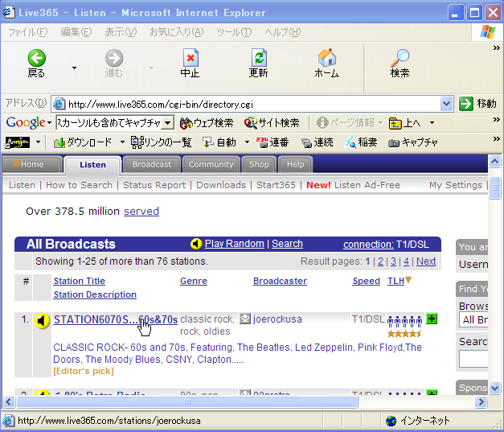504x432 pixels.
Task: Click the 連番 sequence icon
Action: point(262,142)
